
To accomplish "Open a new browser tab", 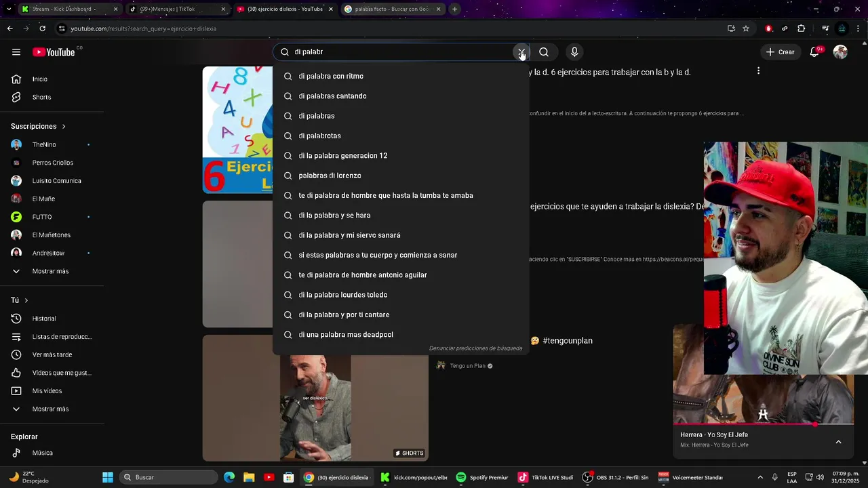I will 454,9.
